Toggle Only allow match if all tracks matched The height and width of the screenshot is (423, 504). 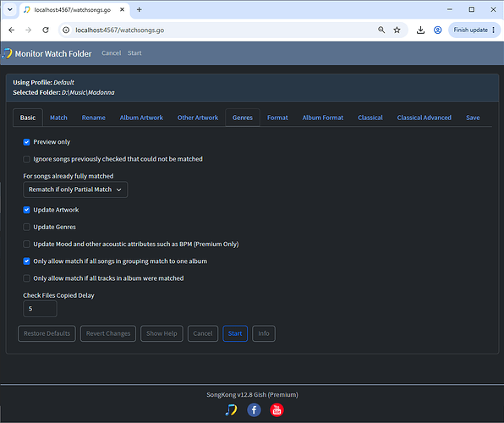27,278
